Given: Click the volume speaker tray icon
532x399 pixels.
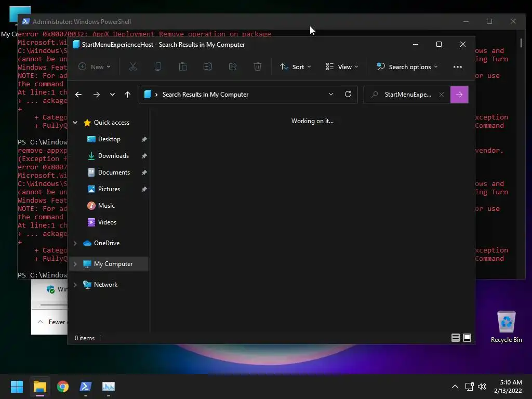Looking at the screenshot, I should (482, 387).
